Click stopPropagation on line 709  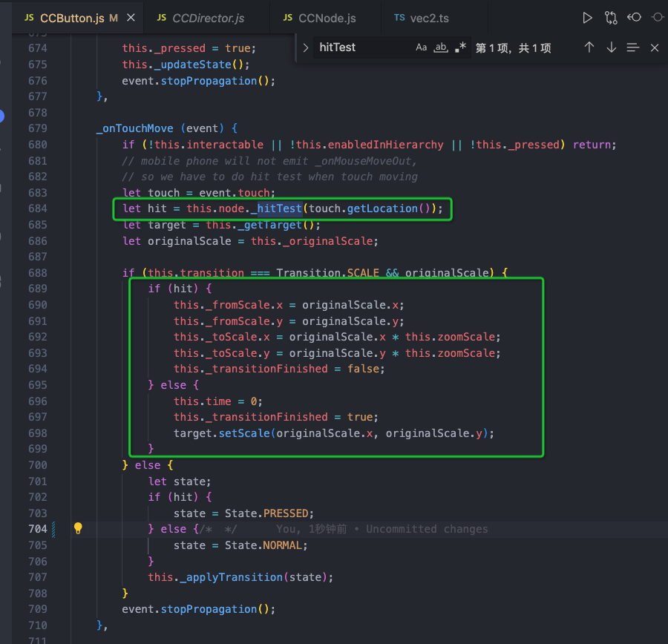209,610
